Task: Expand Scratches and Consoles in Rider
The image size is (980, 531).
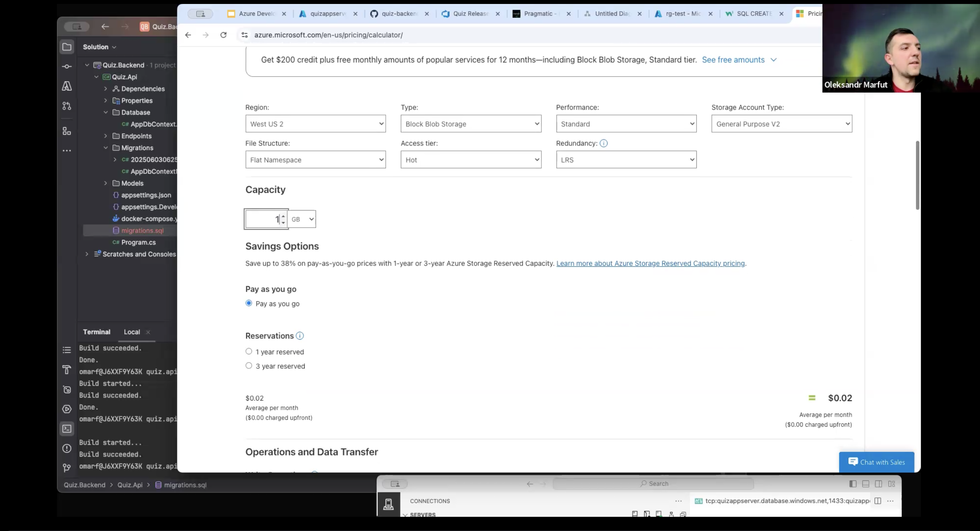Action: click(87, 254)
